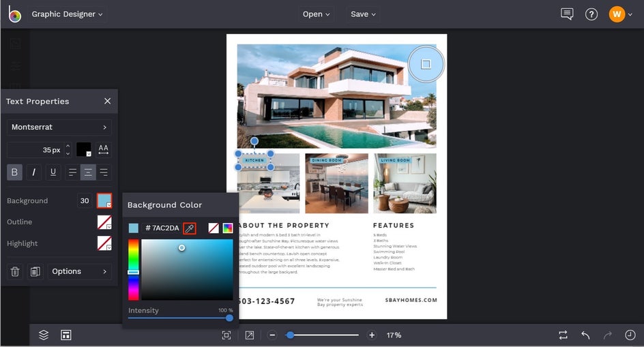Viewport: 644px width, 347px height.
Task: Select the phone number 503-123-4567 text
Action: click(x=267, y=301)
